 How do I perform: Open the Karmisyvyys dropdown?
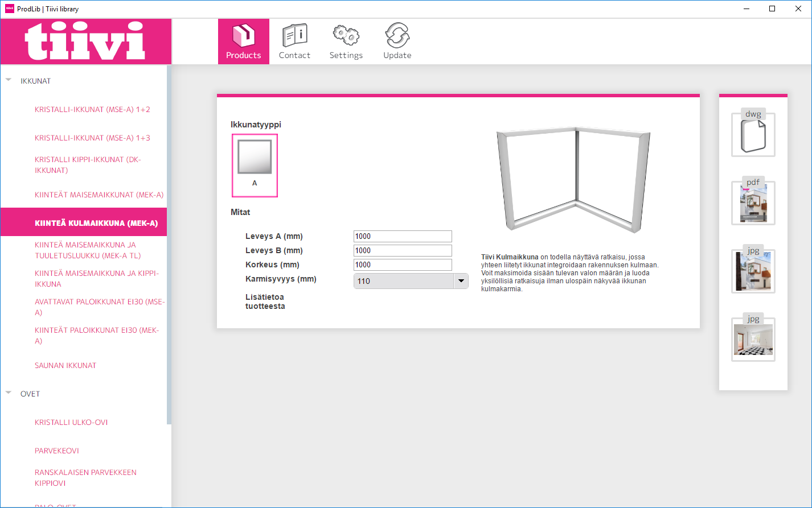pos(461,281)
